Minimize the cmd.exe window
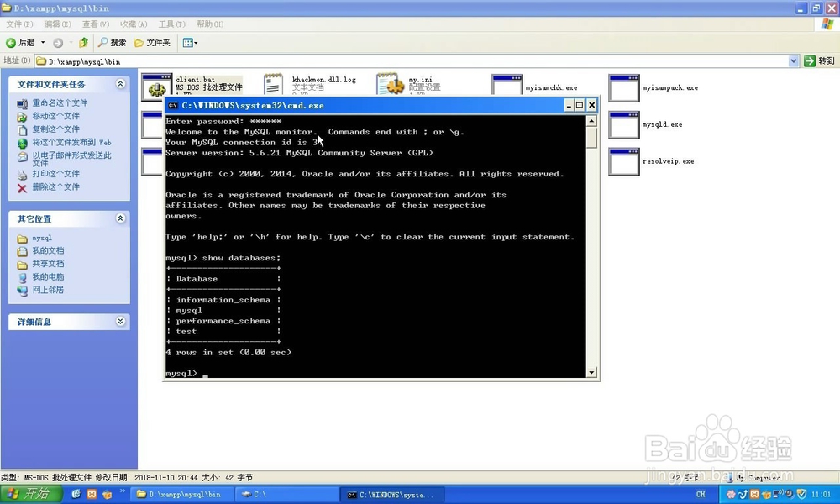Screen dimensions: 840x504 (x=569, y=105)
